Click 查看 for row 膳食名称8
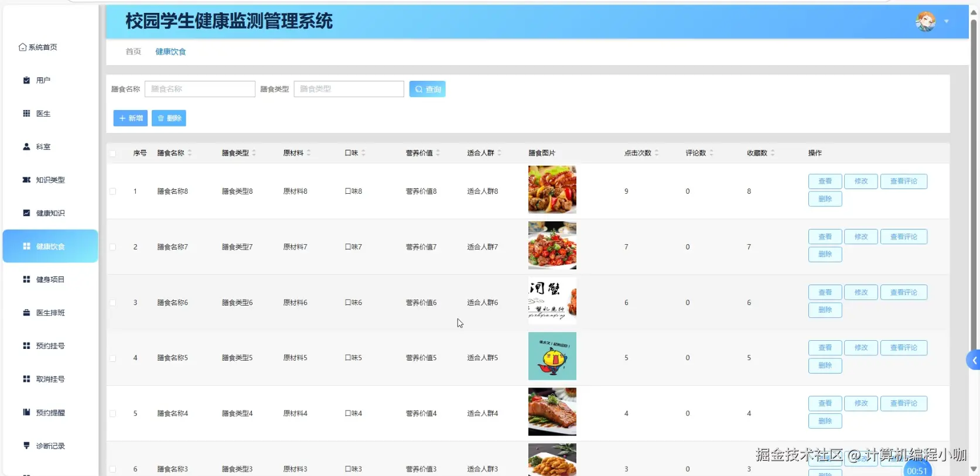 (825, 182)
